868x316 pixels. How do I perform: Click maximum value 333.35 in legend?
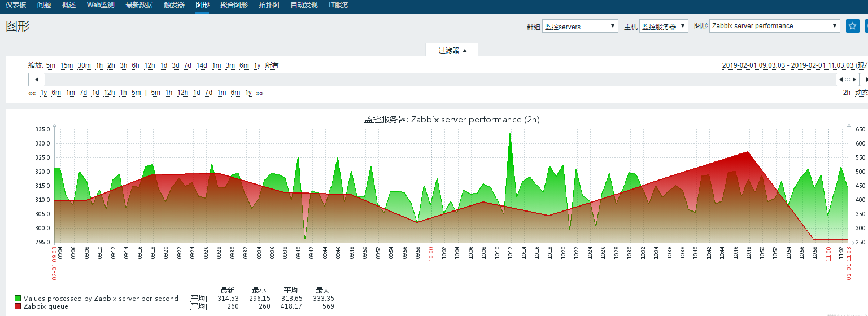(323, 299)
